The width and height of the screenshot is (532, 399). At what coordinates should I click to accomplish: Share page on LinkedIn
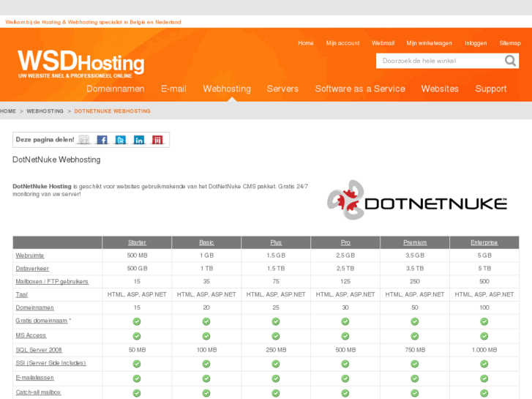coord(139,140)
